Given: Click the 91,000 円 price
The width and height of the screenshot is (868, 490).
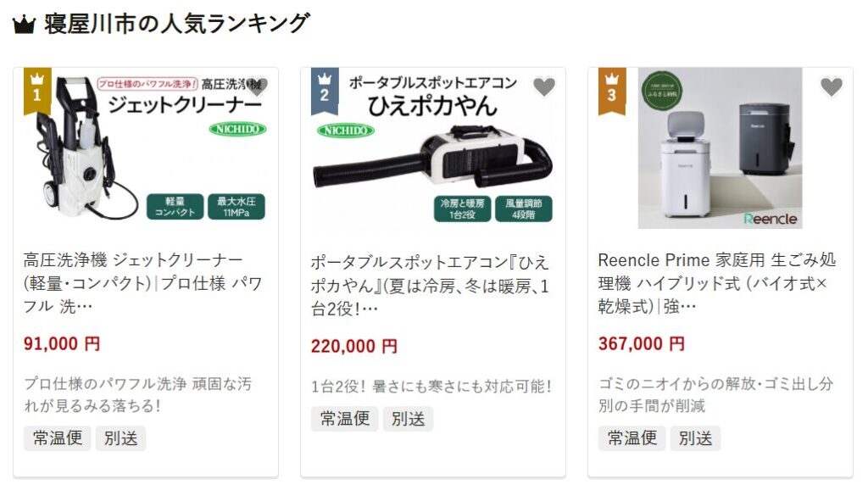Looking at the screenshot, I should point(62,344).
